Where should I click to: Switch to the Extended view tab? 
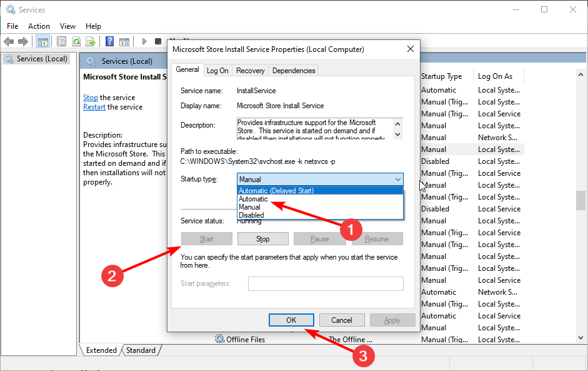coord(101,350)
